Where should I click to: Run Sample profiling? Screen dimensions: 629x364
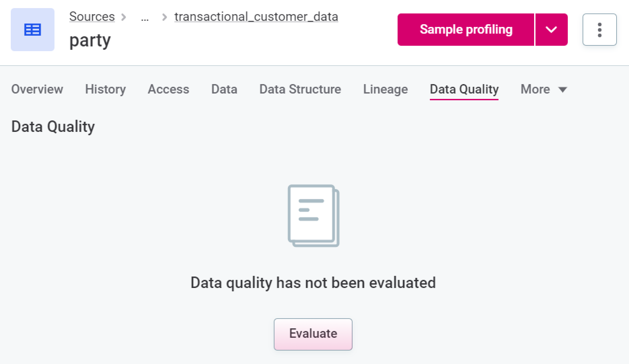coord(466,30)
